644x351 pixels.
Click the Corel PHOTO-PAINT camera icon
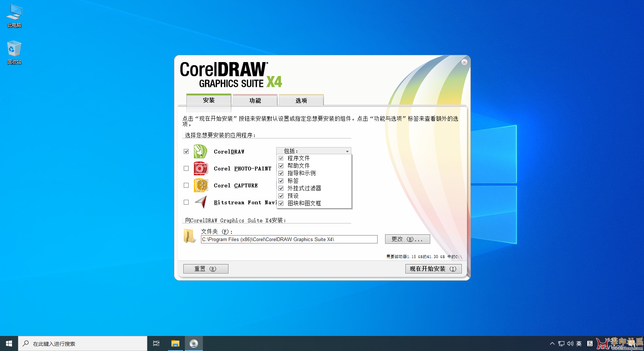coord(200,168)
